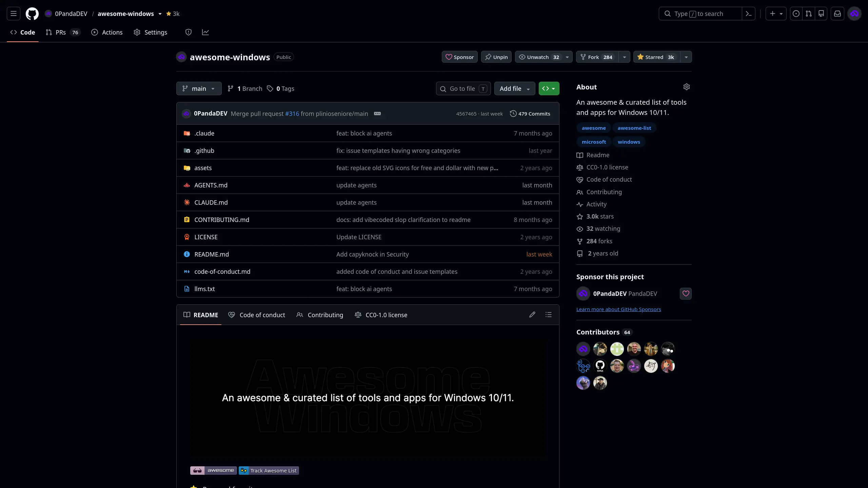
Task: Open the create new plus dropdown
Action: 776,14
